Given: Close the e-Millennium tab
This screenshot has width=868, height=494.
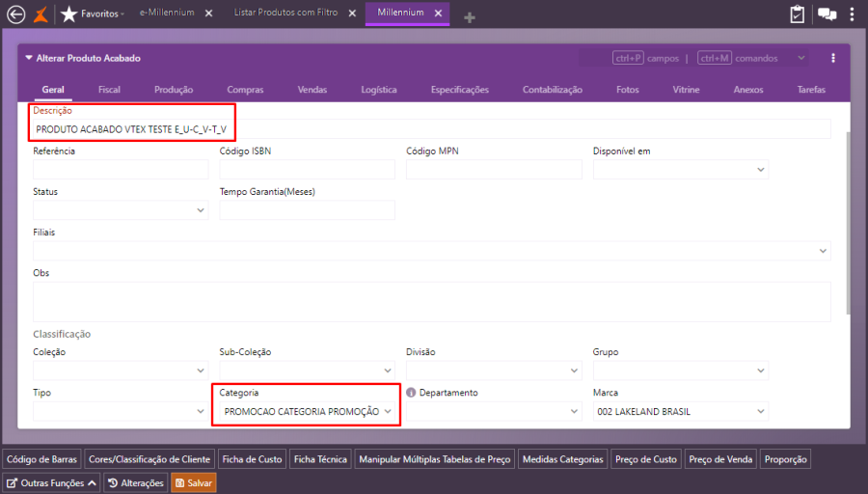Looking at the screenshot, I should [x=208, y=14].
